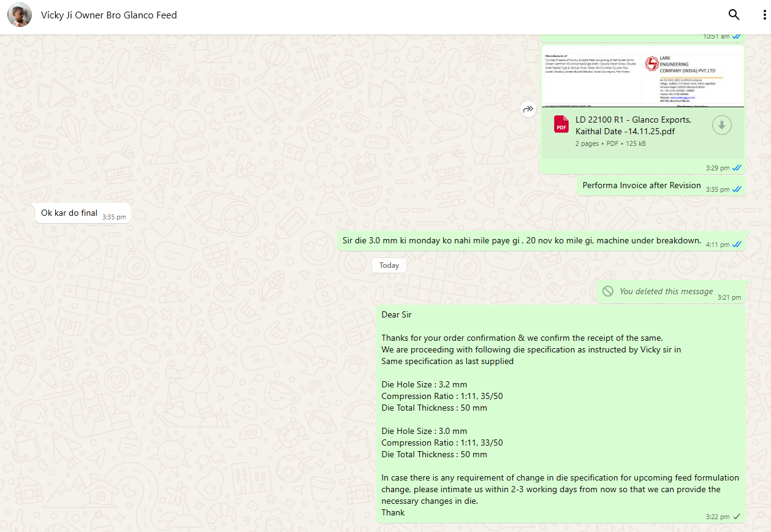This screenshot has height=532, width=771.
Task: Open the contact's profile picture
Action: point(20,15)
